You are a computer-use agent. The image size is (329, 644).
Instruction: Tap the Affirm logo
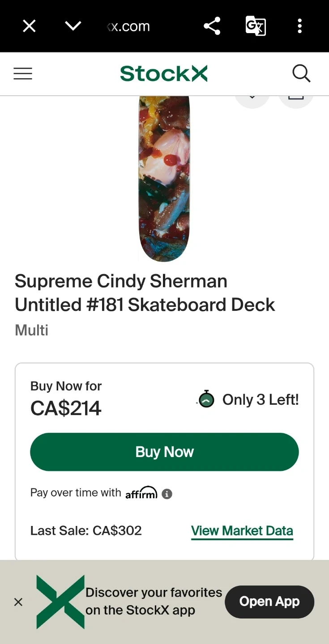(141, 493)
